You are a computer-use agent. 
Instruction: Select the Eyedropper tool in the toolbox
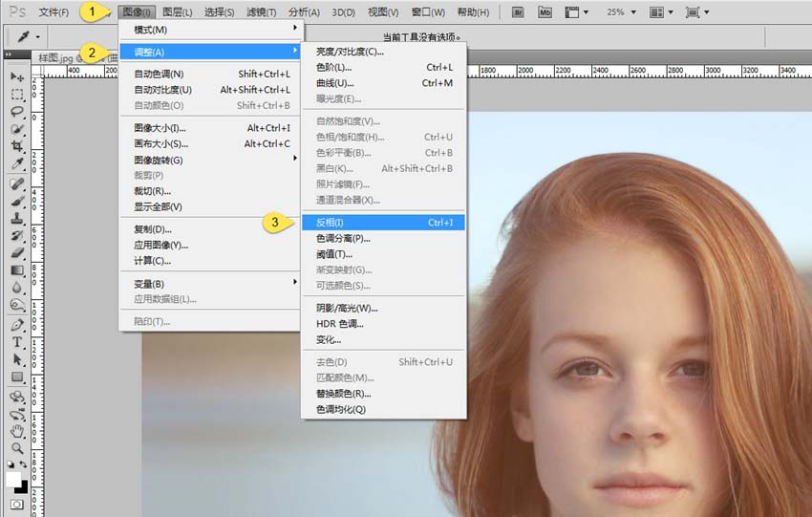point(17,164)
